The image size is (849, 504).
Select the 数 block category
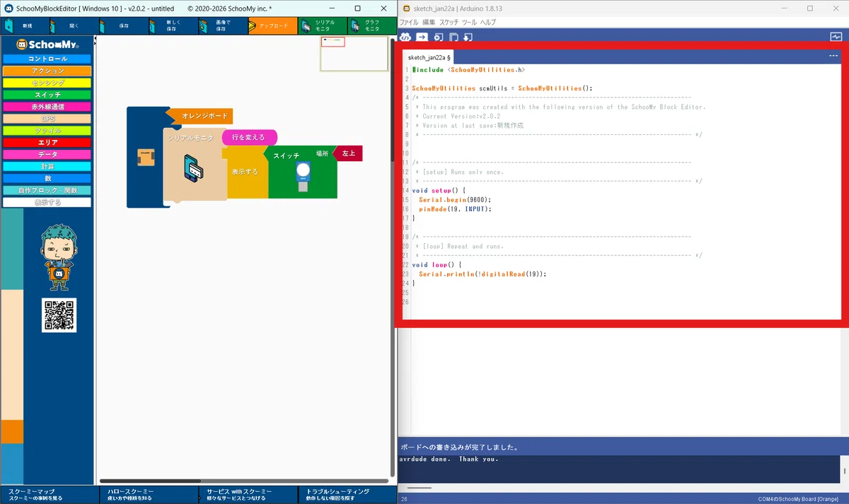(47, 179)
